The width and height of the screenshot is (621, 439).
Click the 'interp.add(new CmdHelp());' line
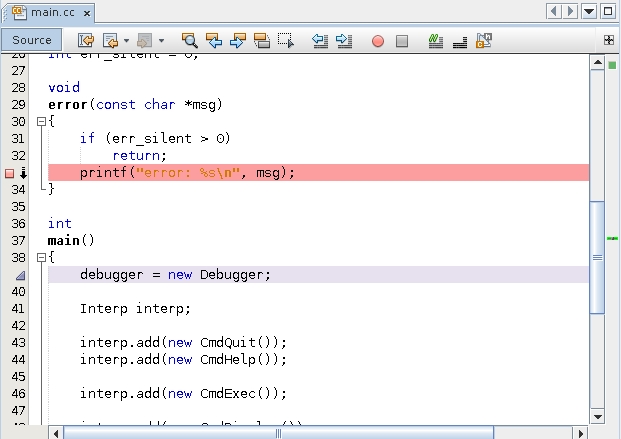point(183,359)
